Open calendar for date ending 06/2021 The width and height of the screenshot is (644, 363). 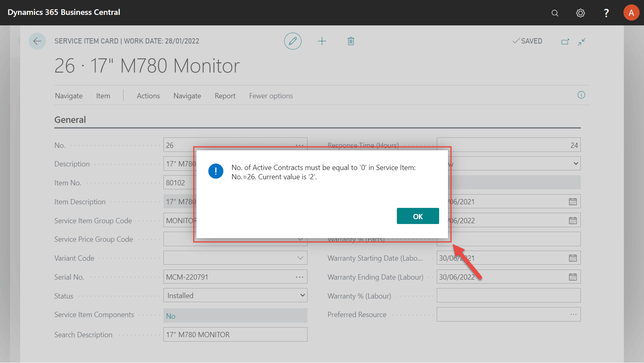pyautogui.click(x=573, y=202)
